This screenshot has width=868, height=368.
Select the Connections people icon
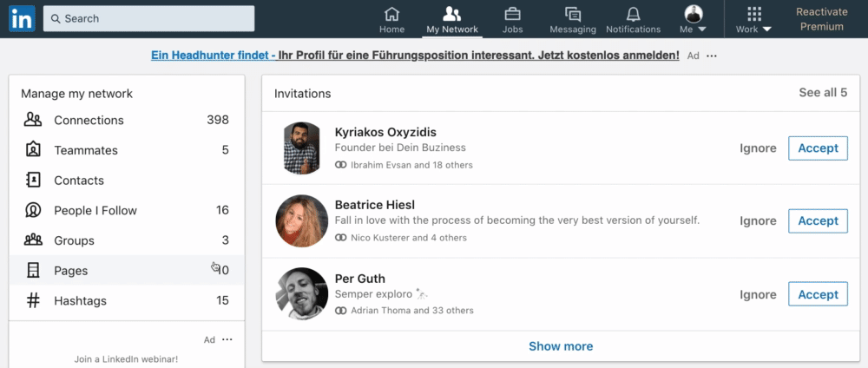[33, 120]
